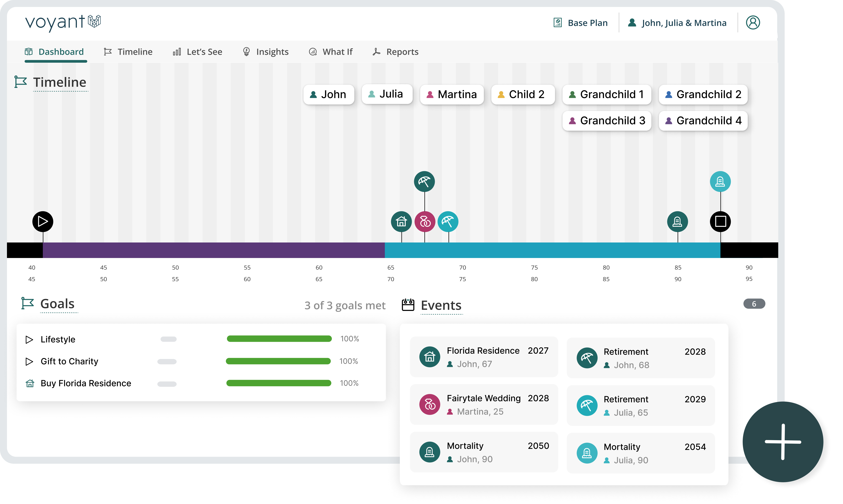Screen dimensions: 843x504
Task: Click the Buy Florida Residence progress bar
Action: [x=279, y=383]
